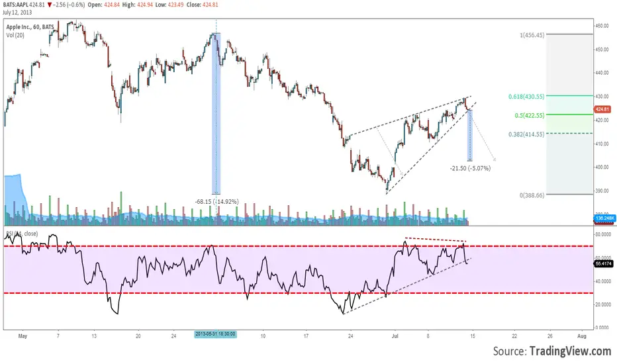Click the Close: 424.81 value in the header
The height and width of the screenshot is (364, 617).
coord(203,5)
